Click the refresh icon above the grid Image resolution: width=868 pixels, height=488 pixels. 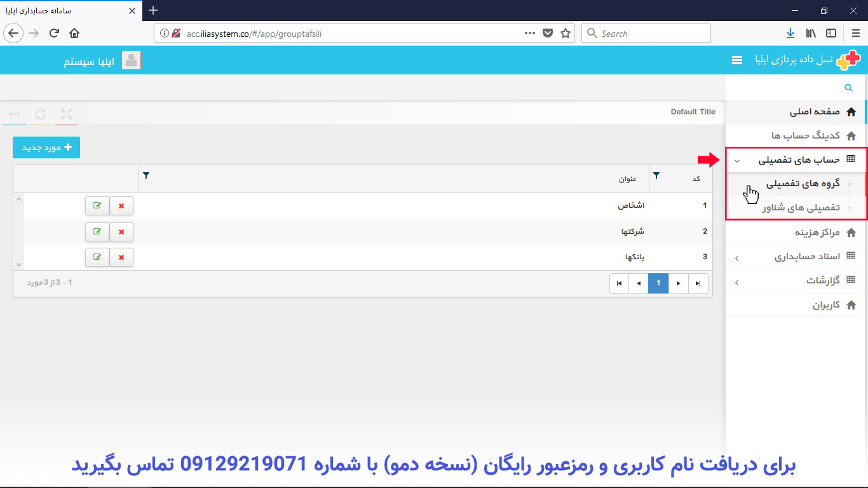coord(40,114)
